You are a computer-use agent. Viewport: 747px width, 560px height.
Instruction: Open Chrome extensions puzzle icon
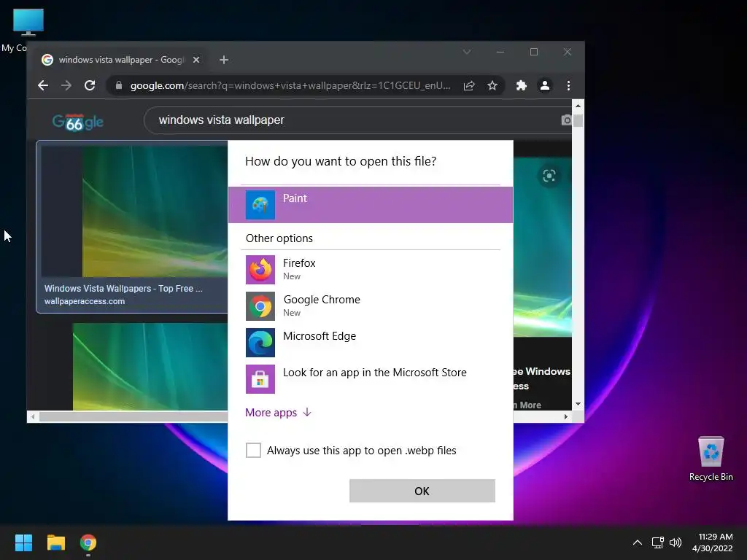[x=521, y=85]
